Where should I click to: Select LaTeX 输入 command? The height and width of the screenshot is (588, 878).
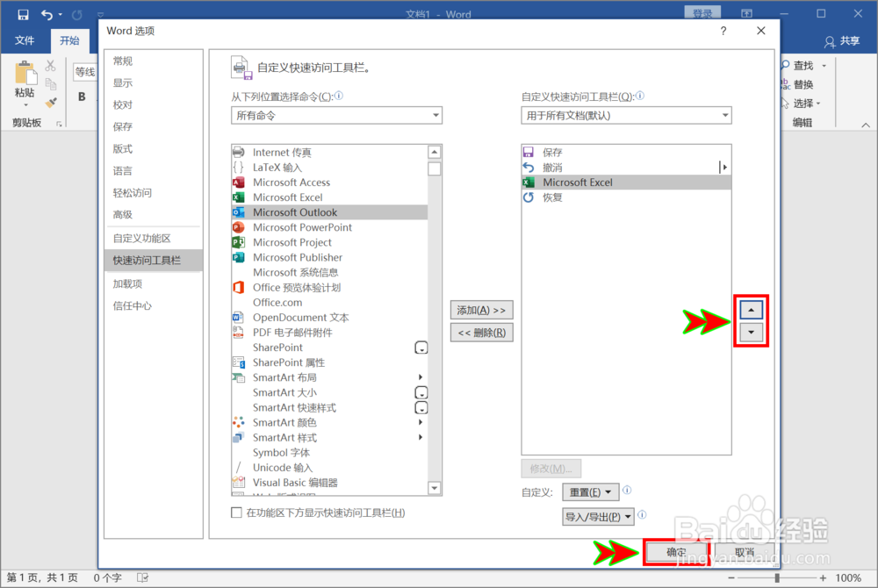click(x=329, y=168)
